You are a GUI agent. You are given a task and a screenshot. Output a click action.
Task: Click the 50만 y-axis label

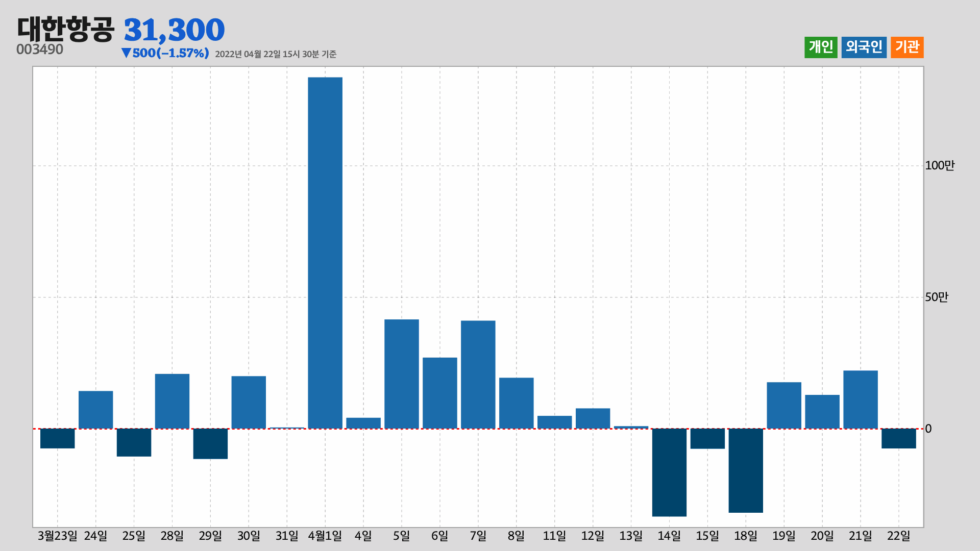[x=936, y=297]
